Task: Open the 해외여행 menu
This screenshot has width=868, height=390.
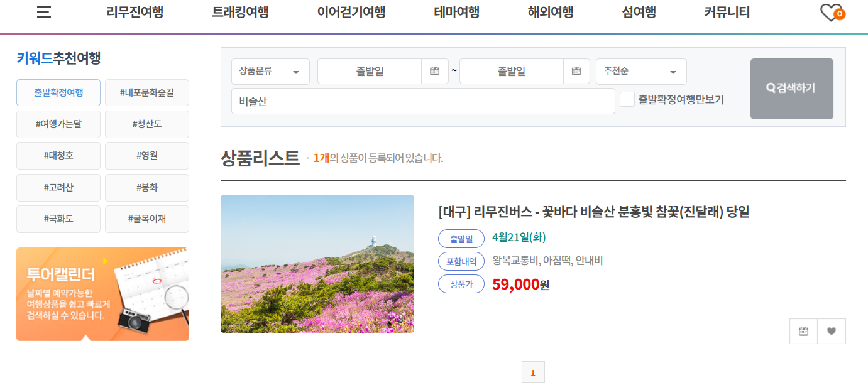Action: point(549,11)
